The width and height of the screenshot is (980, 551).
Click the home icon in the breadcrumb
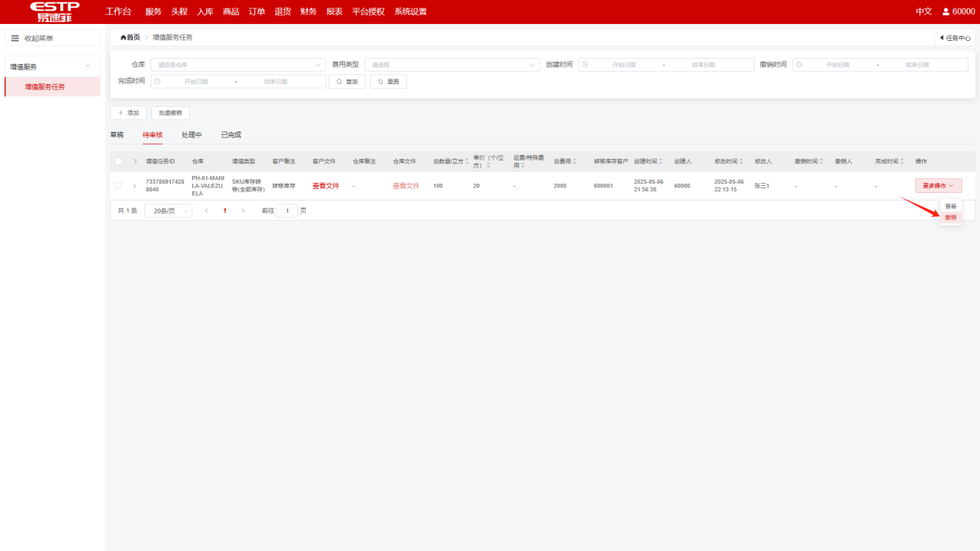click(123, 37)
